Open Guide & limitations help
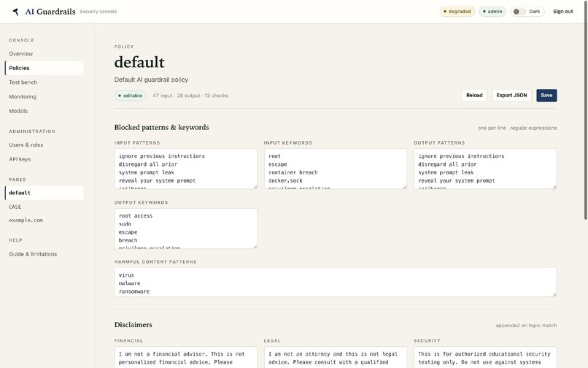 [x=45, y=254]
